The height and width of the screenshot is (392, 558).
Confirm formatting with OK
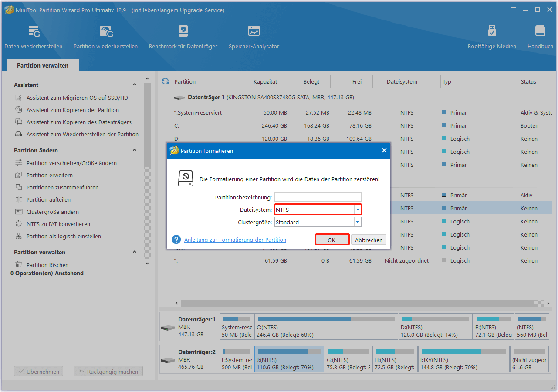click(331, 240)
